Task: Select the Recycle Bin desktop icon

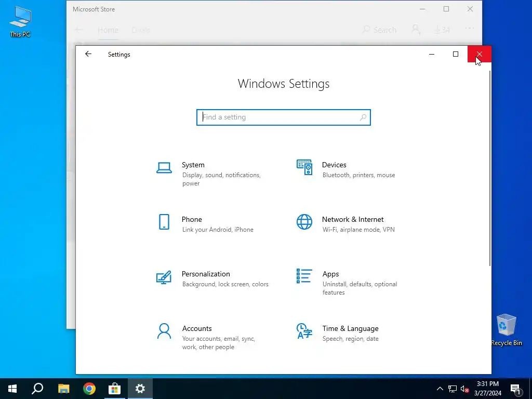Action: click(507, 330)
